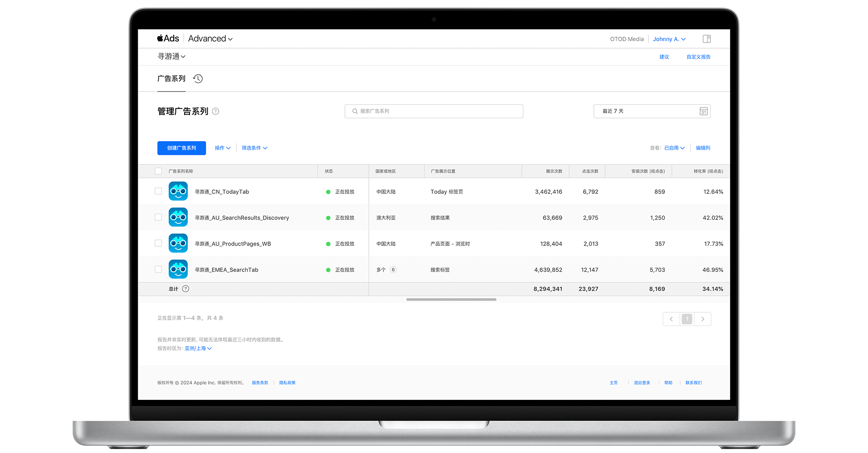
Task: Click the 澳大利亚 region cell
Action: 386,218
